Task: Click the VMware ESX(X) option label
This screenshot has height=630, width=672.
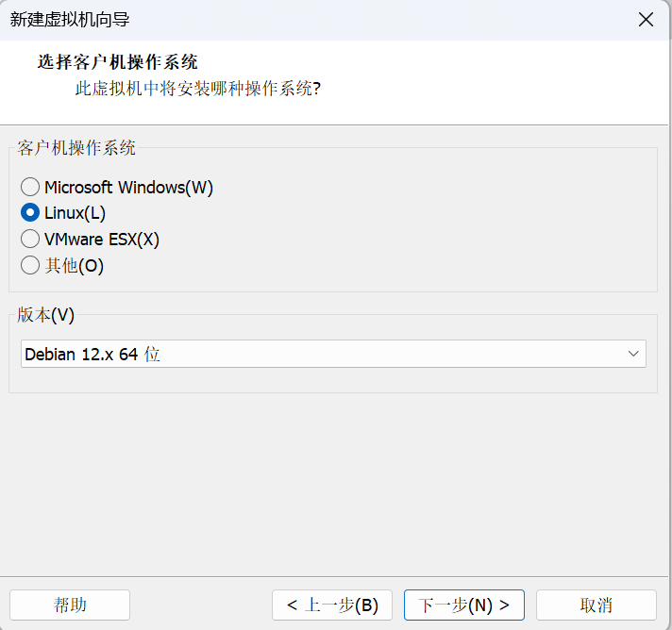Action: tap(102, 240)
